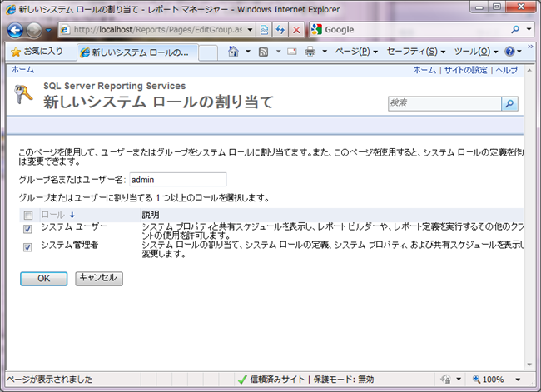Click the vertical scrollbar up arrow
The height and width of the screenshot is (392, 541).
pyautogui.click(x=529, y=71)
